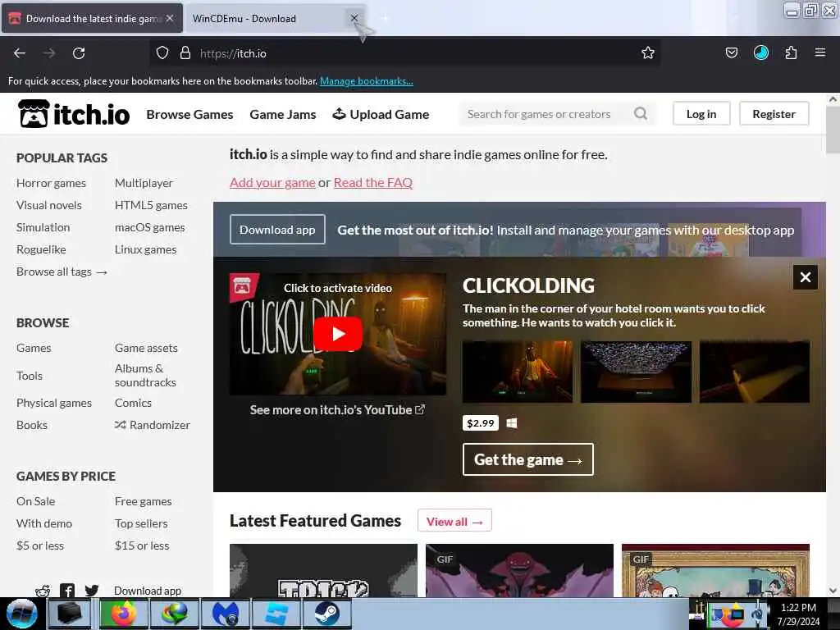Open the Multiplayer tag
The width and height of the screenshot is (840, 630).
point(144,183)
